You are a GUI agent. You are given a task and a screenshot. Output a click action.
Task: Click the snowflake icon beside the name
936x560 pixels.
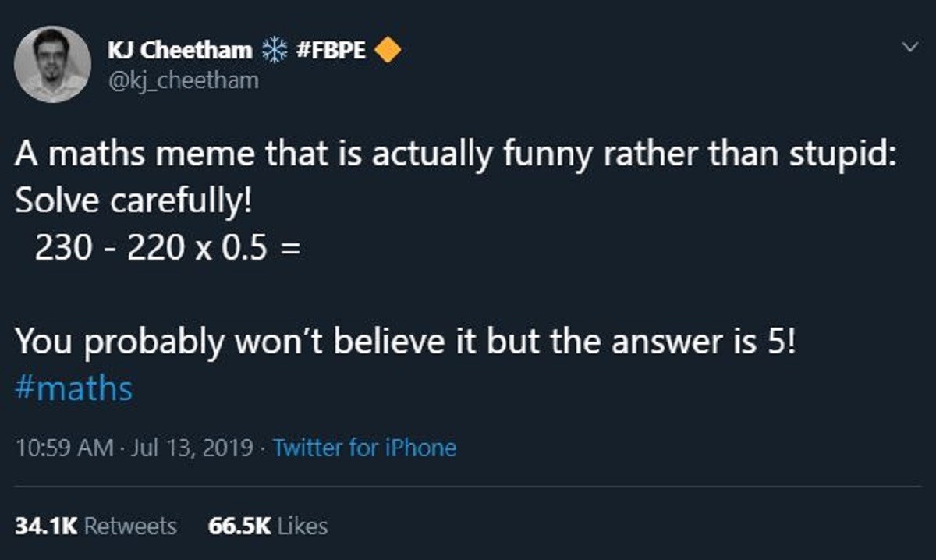275,51
